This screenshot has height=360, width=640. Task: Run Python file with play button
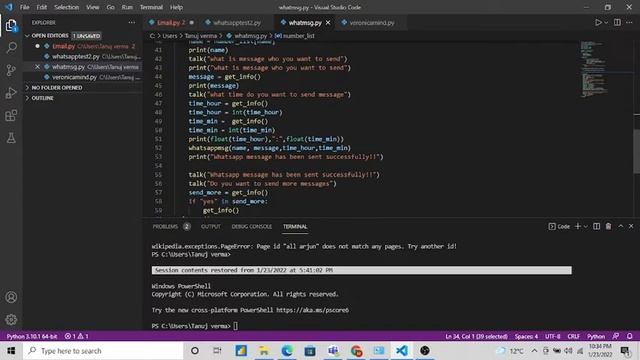(598, 22)
